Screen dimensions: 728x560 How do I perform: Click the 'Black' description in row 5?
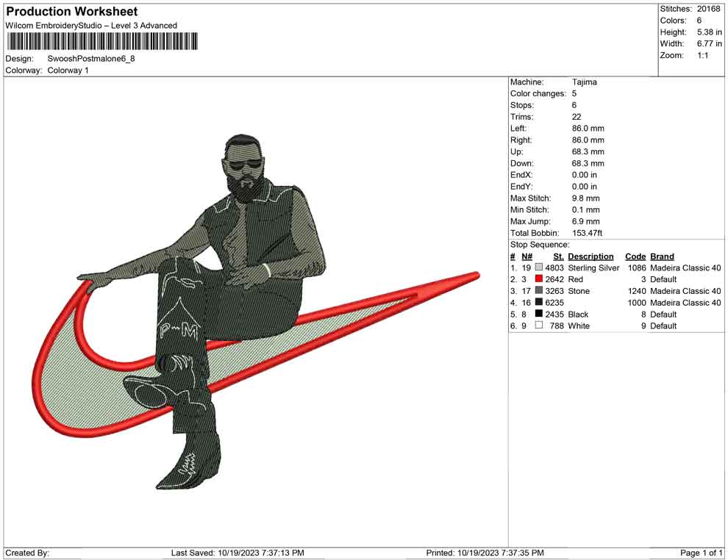[x=578, y=314]
